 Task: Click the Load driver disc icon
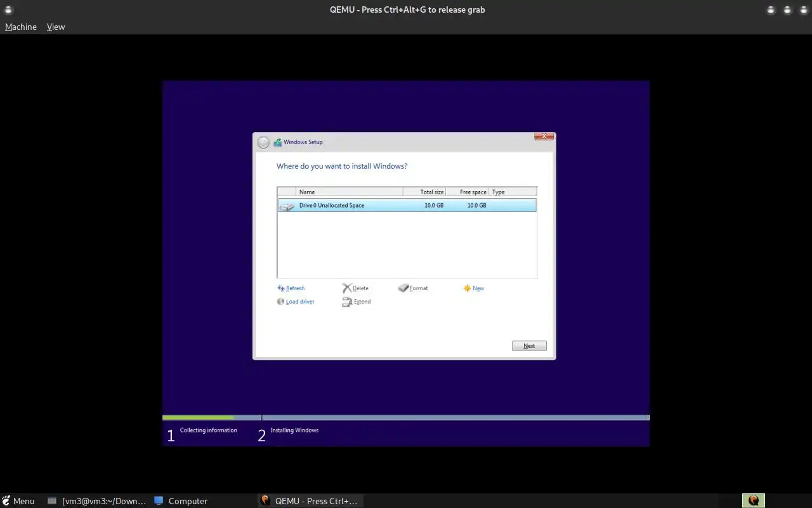(281, 302)
